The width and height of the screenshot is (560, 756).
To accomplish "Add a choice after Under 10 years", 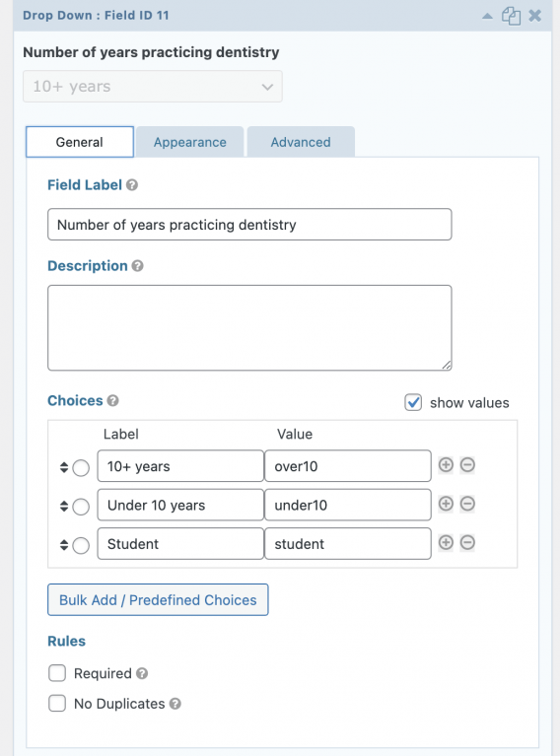I will pyautogui.click(x=446, y=504).
